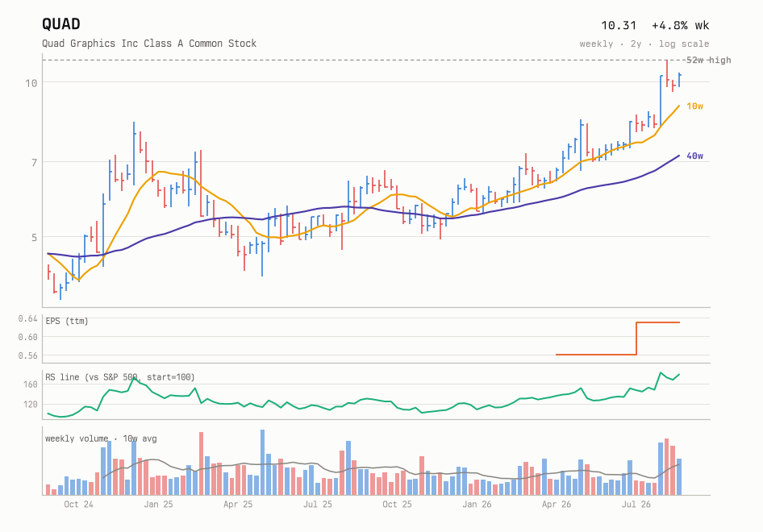Click the orange 10w moving average label
Screen dimensions: 763x532
click(694, 106)
